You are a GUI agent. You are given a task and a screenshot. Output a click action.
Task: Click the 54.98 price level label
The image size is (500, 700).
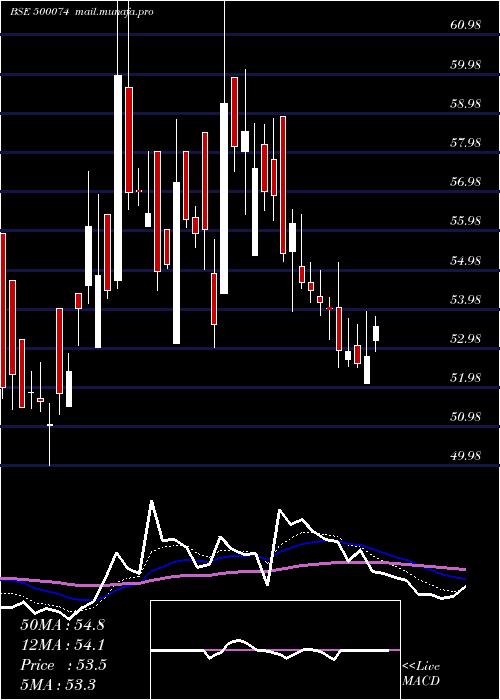(466, 260)
